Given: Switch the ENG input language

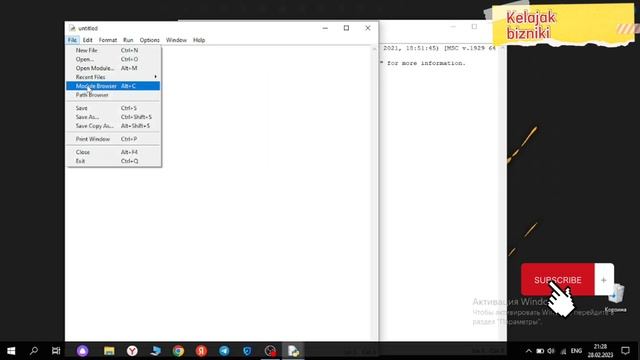Looking at the screenshot, I should (x=576, y=351).
